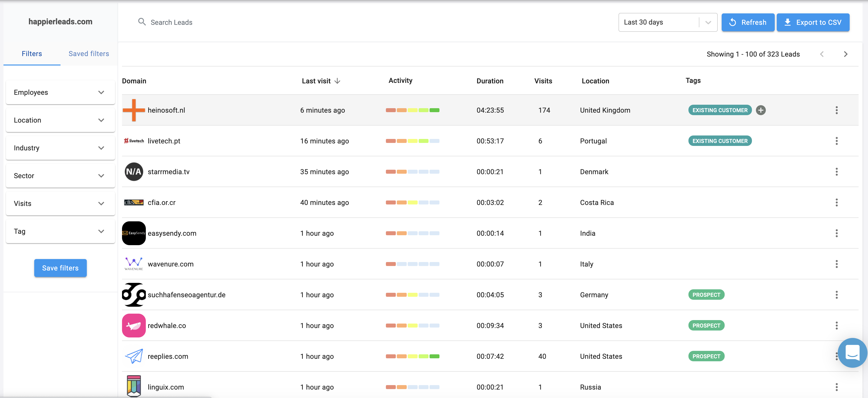
Task: Open the suchhafenseoagentur.de row actions menu
Action: point(837,295)
